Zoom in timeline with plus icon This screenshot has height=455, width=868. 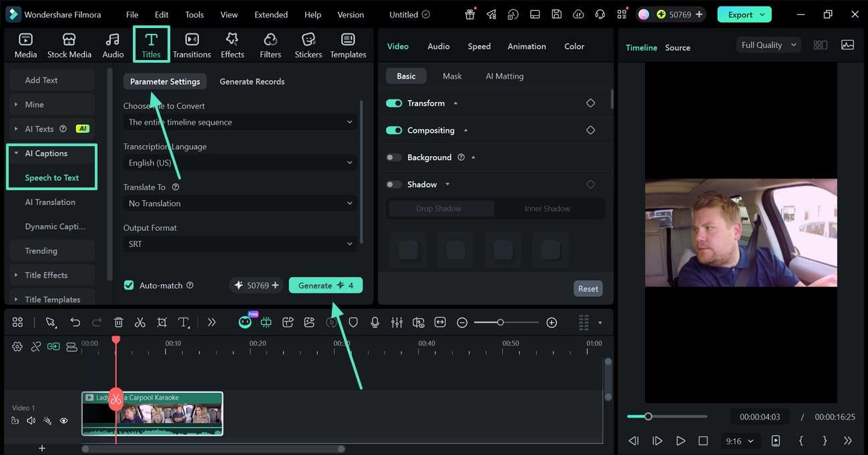[552, 322]
